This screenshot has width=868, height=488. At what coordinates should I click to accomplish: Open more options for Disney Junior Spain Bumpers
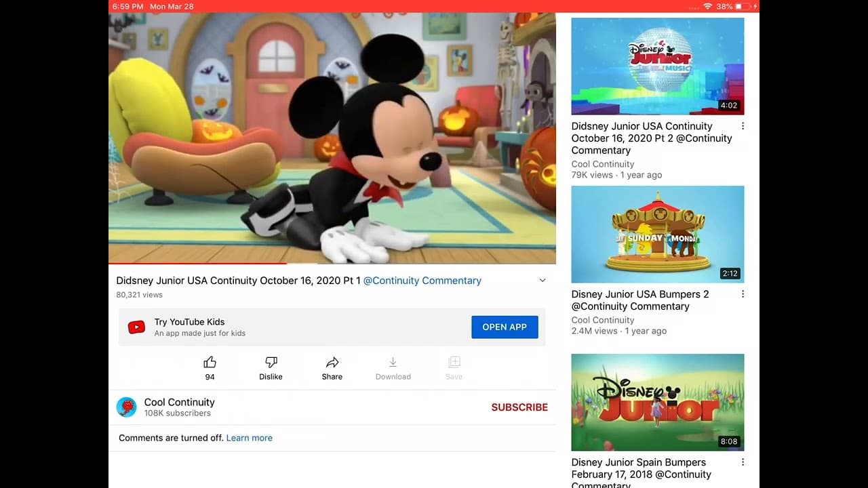point(743,462)
